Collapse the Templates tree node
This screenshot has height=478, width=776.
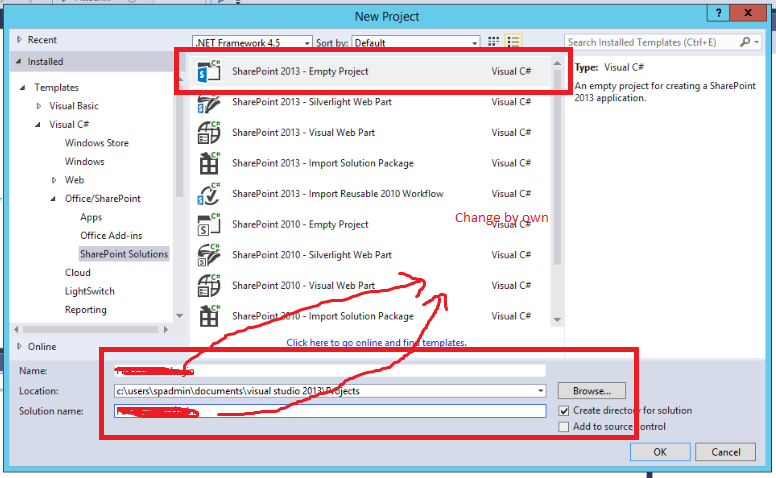coord(22,88)
